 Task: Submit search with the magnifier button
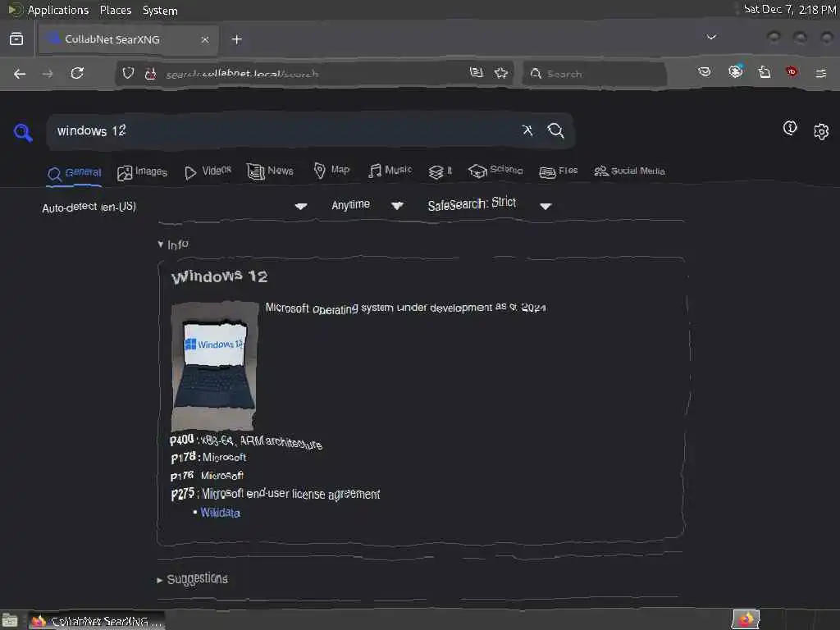(555, 130)
